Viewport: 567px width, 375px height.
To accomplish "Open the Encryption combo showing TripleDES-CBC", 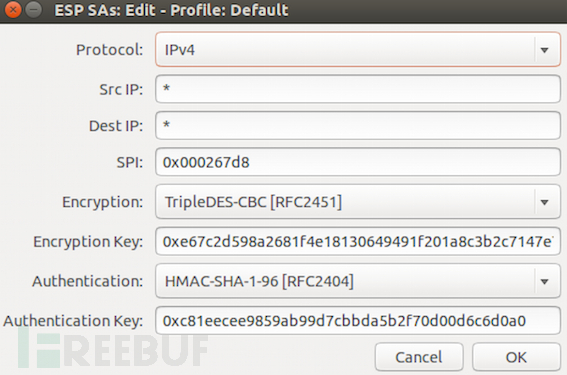I will (358, 201).
